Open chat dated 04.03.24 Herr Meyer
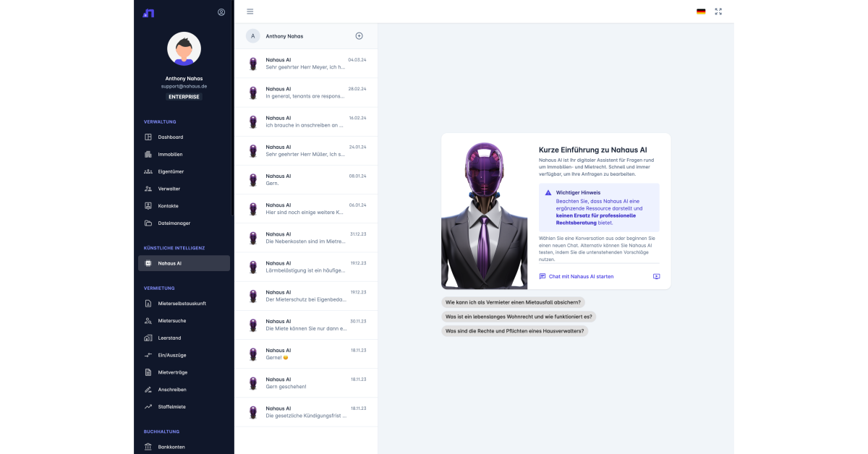The height and width of the screenshot is (454, 868). [306, 64]
